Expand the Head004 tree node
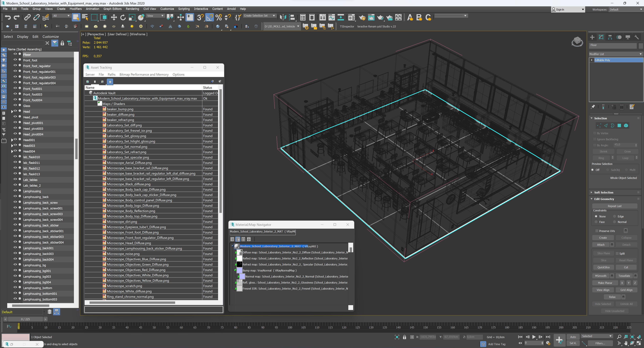The width and height of the screenshot is (644, 348). pyautogui.click(x=12, y=151)
